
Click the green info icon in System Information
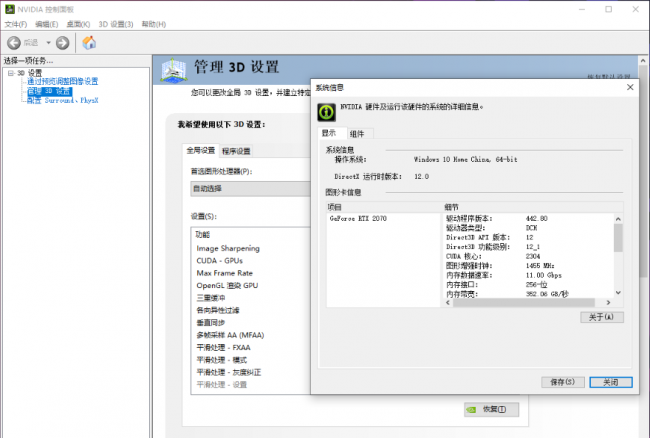[x=327, y=112]
